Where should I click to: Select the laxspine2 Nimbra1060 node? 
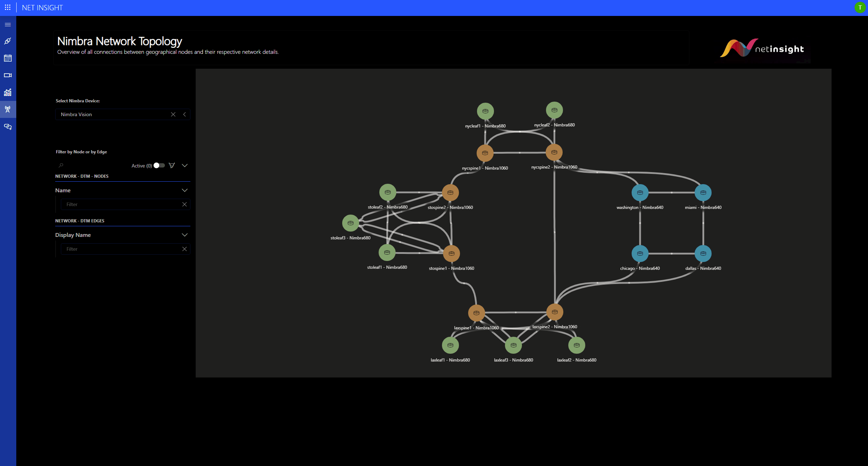(x=554, y=312)
